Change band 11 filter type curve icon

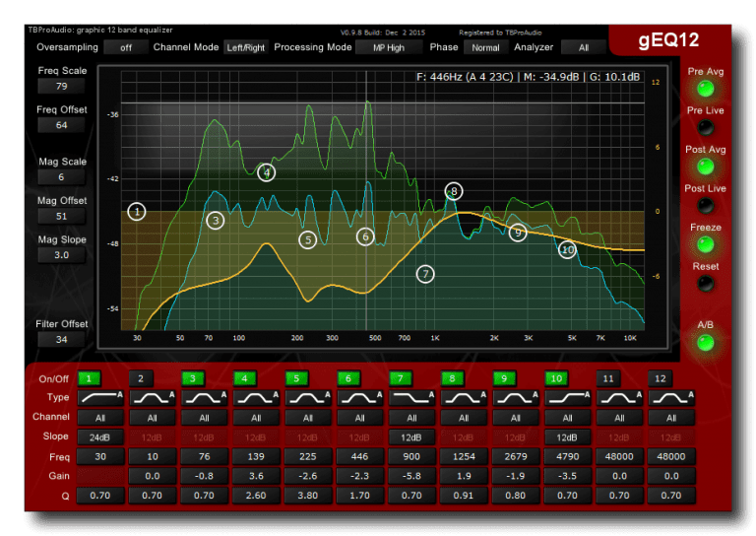pyautogui.click(x=619, y=398)
